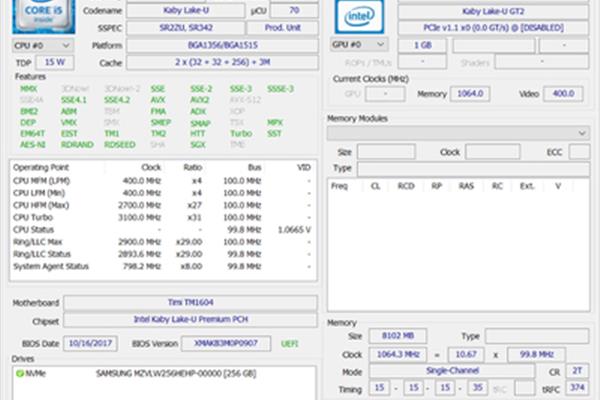
Task: Click the SGX feature label
Action: click(198, 145)
